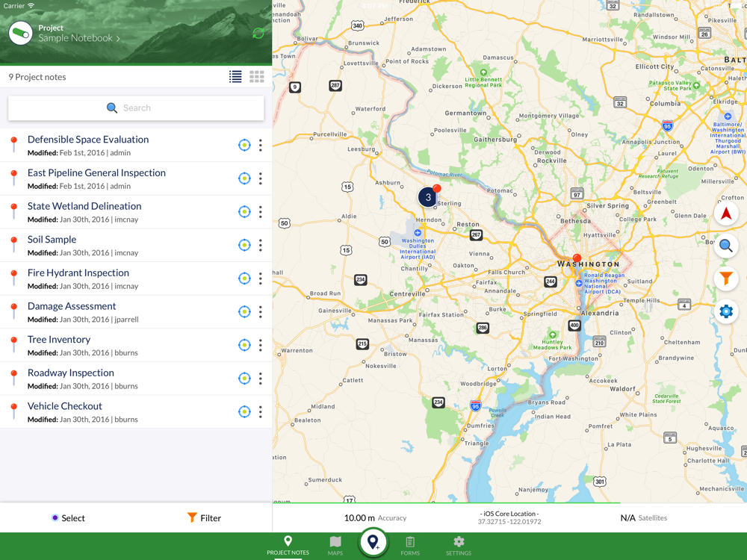
Task: Open options menu for Vehicle Checkout
Action: point(261,412)
